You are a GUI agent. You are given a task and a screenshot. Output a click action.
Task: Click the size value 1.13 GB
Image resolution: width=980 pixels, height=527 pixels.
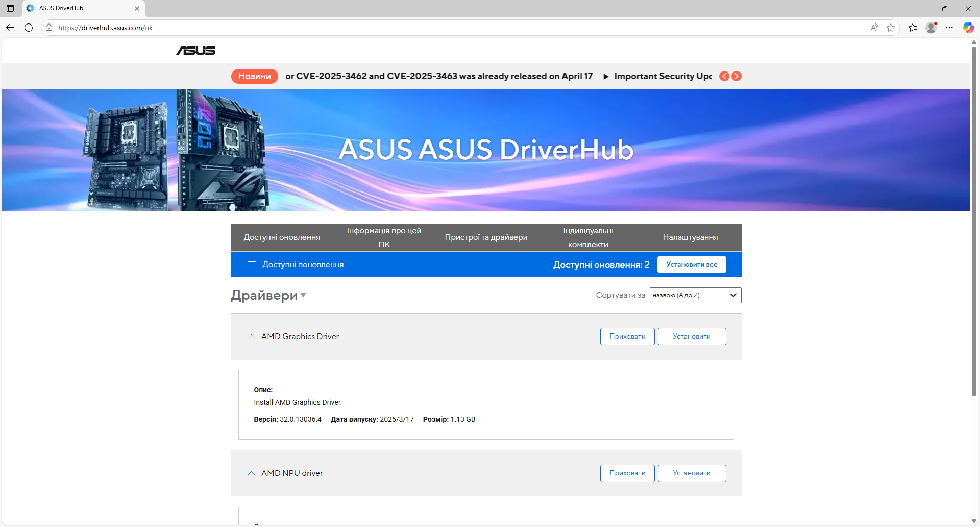pos(463,419)
